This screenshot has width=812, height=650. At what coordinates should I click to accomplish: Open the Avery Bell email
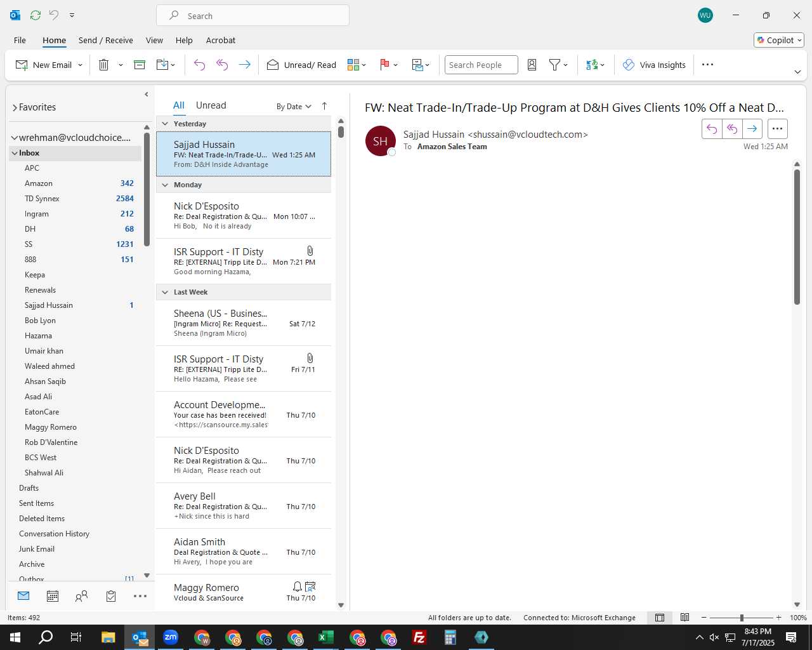[244, 506]
